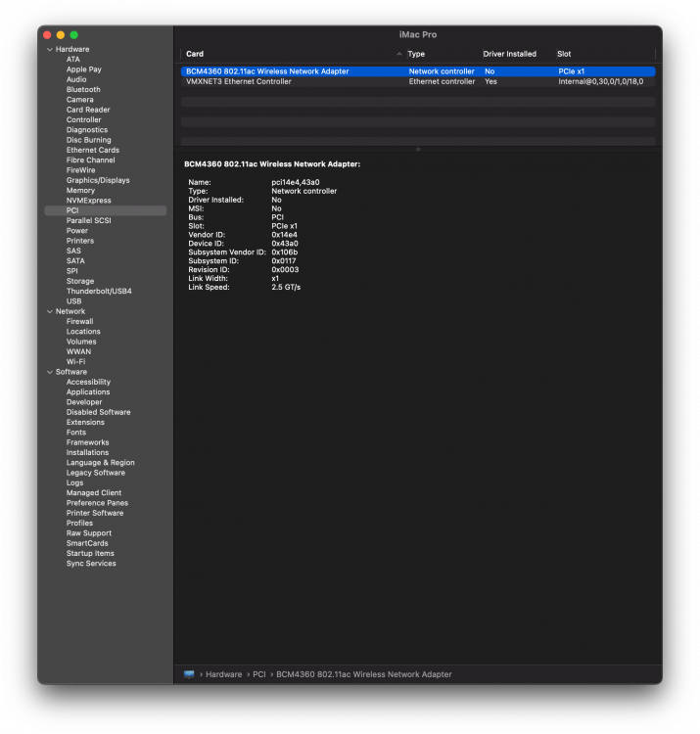Open the Controller section
Viewport: 700px width, 734px height.
[83, 119]
